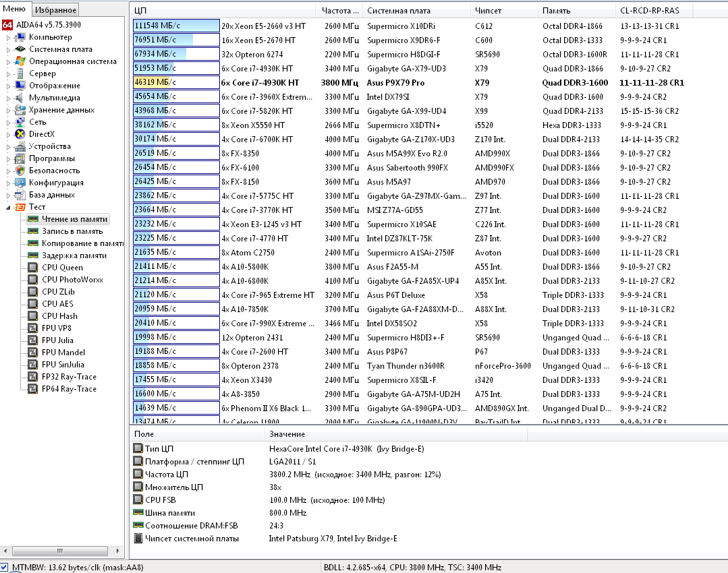Screen dimensions: 728x573
Task: Click the sidebar scrollbar left arrow
Action: click(x=5, y=551)
